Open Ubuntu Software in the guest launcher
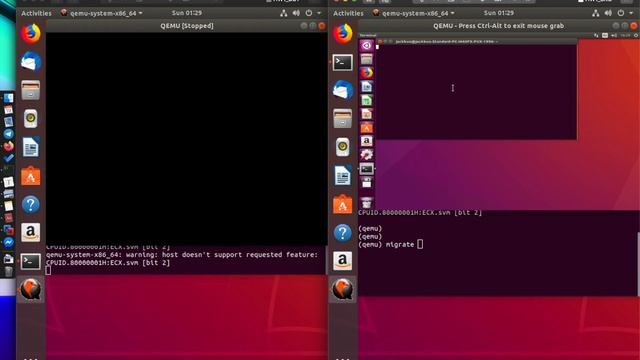640x360 pixels. [x=367, y=127]
